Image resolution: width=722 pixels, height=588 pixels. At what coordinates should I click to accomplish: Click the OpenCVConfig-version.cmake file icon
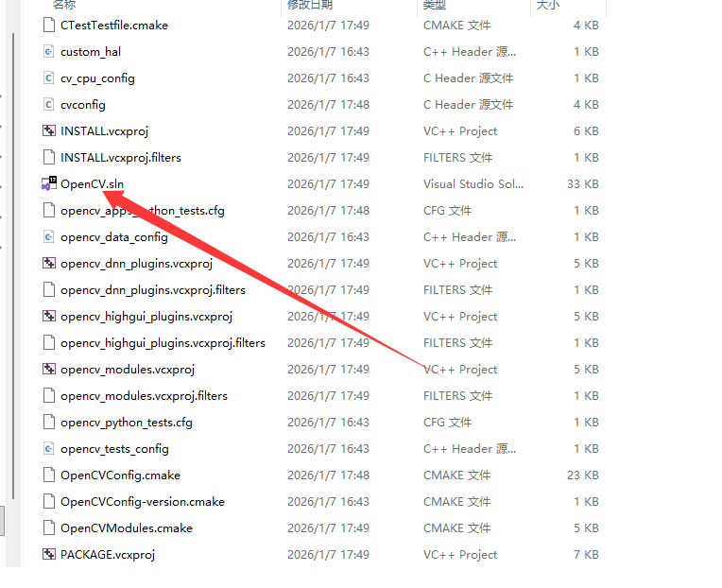(49, 501)
